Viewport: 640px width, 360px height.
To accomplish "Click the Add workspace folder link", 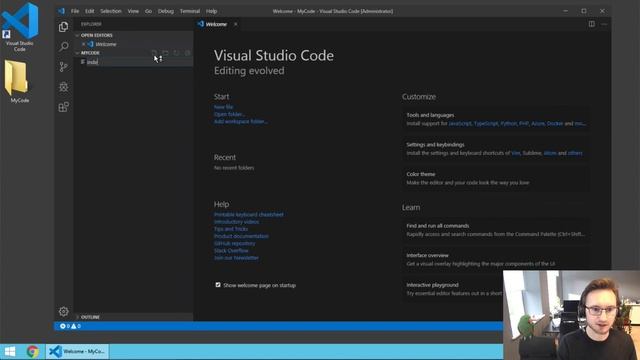I will [241, 122].
